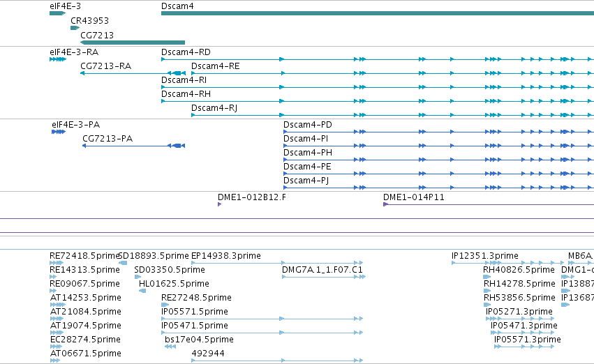The width and height of the screenshot is (594, 364).
Task: Click the EC28274.5prime EST label
Action: 85,340
